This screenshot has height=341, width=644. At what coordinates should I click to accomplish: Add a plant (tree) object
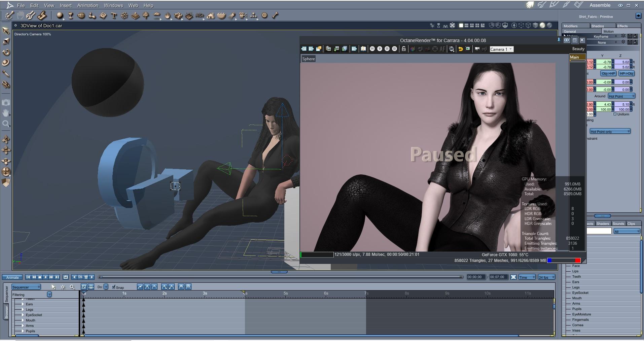pos(146,15)
